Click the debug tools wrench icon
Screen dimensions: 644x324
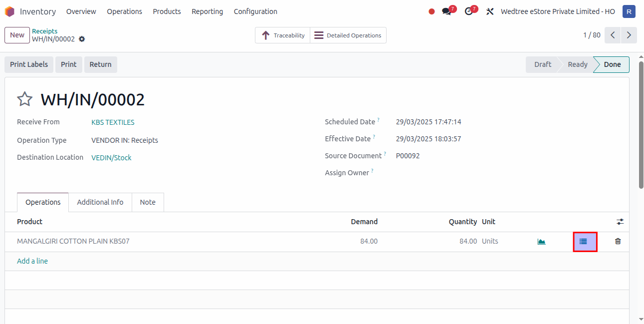click(490, 11)
